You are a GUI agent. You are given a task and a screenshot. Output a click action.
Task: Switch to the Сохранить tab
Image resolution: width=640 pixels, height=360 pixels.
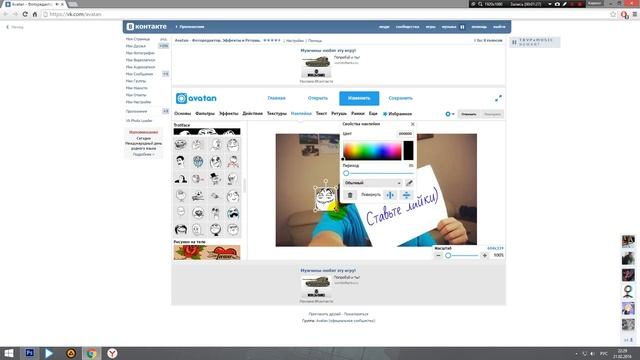[x=400, y=98]
